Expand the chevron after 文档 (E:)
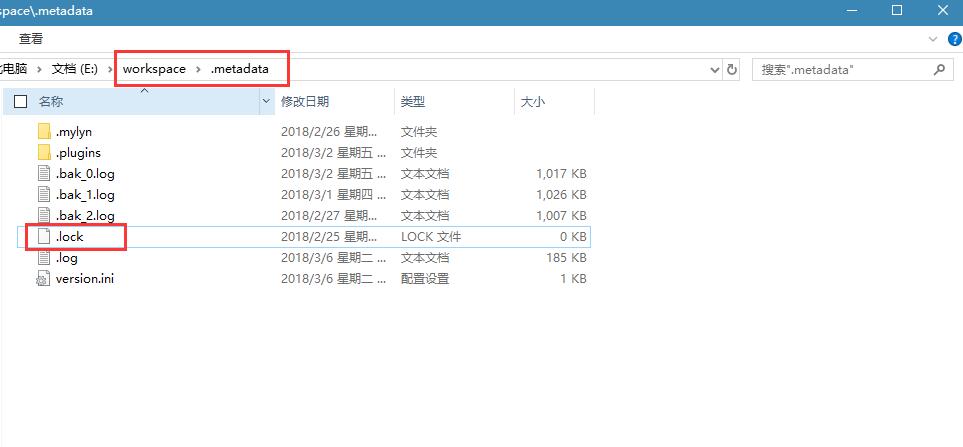The image size is (963, 447). (109, 69)
